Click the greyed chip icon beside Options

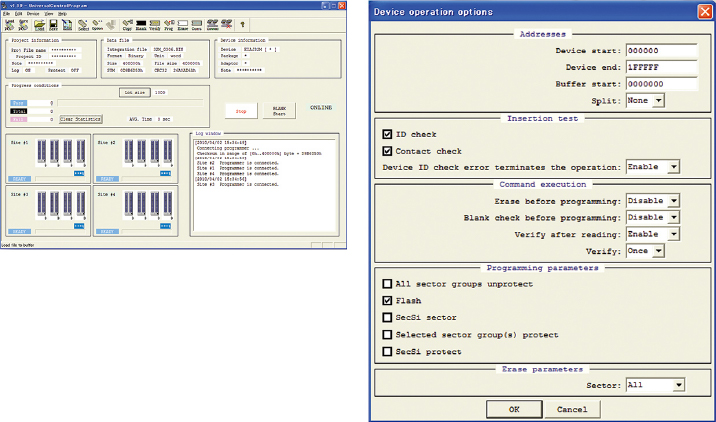(x=111, y=25)
